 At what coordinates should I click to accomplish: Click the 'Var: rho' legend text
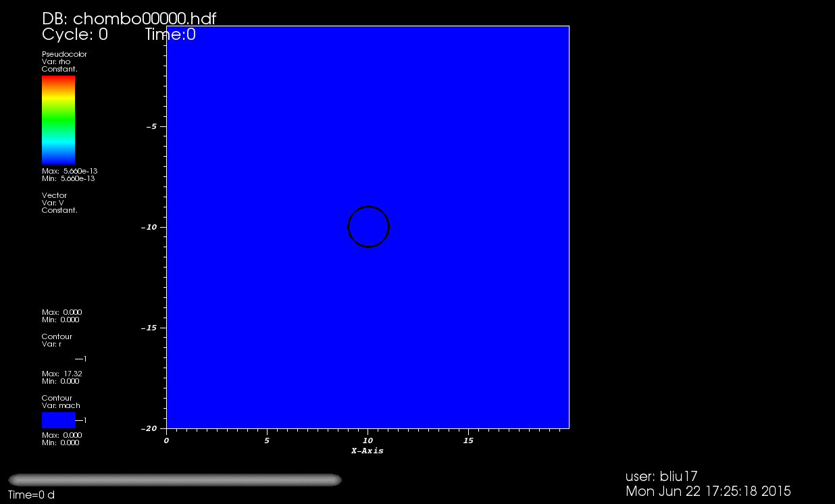pyautogui.click(x=56, y=61)
